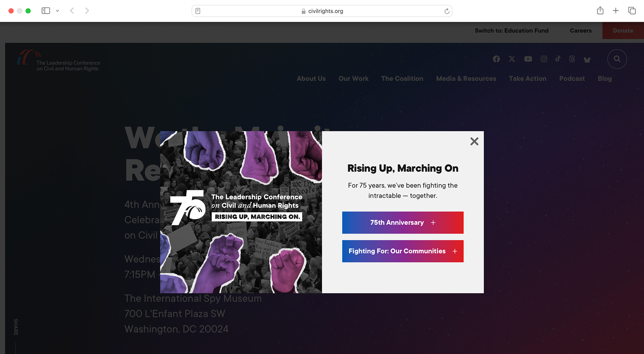
Task: Open the X (Twitter) social icon
Action: point(512,59)
